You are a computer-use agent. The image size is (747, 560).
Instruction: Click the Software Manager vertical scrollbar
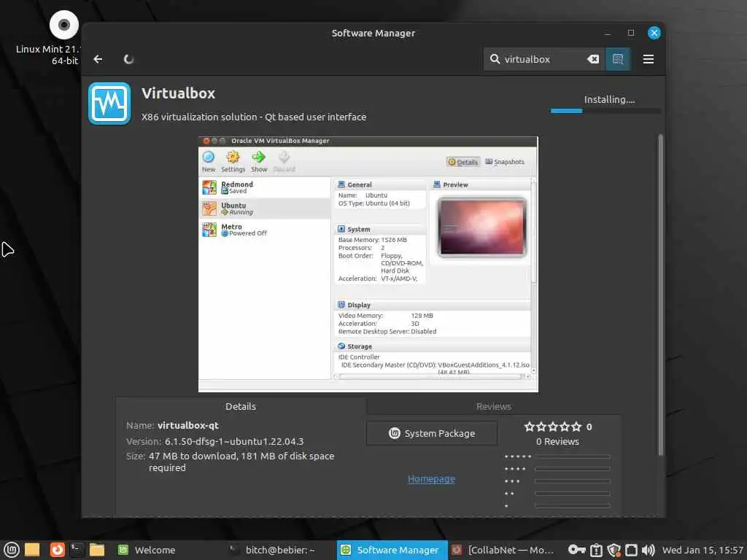click(x=661, y=295)
